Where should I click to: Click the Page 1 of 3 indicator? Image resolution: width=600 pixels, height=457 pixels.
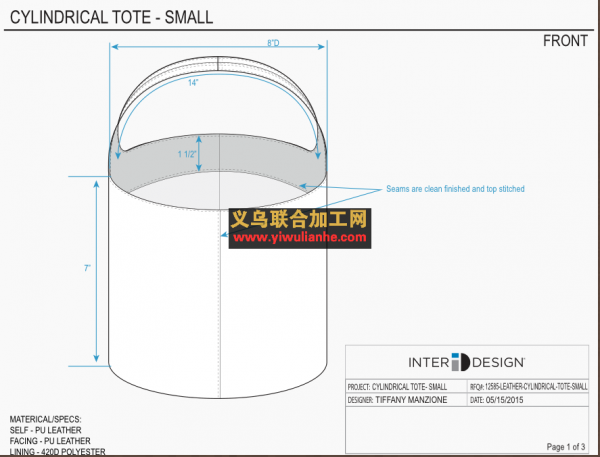point(566,445)
